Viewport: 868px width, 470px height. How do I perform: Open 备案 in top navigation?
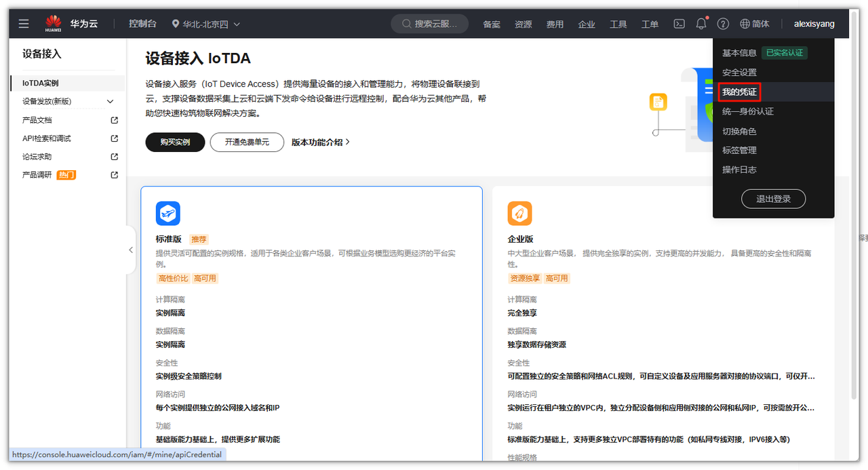[x=492, y=24]
